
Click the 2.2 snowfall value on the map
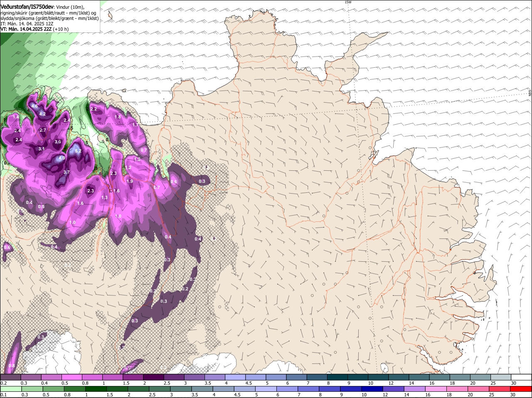[x=94, y=109]
